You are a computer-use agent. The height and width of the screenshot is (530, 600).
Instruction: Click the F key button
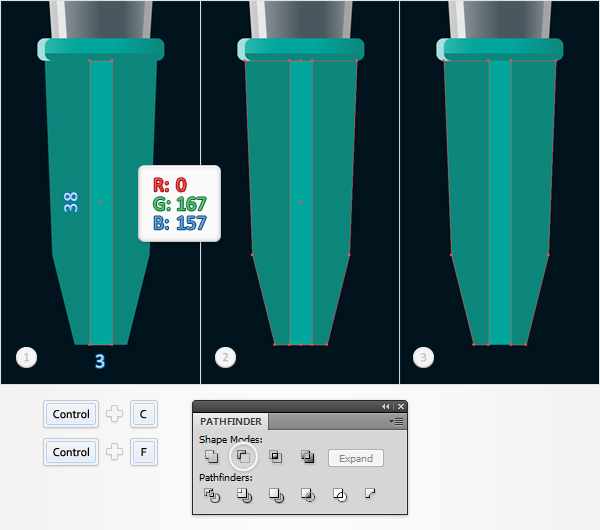tap(143, 452)
